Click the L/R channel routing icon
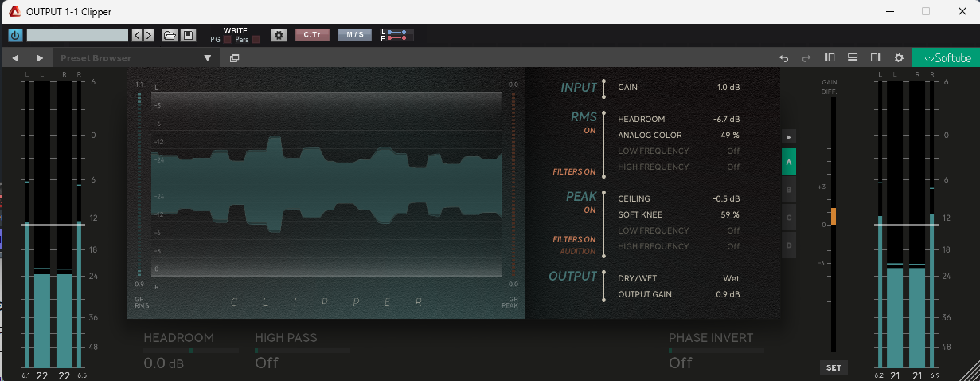The height and width of the screenshot is (381, 980). tap(396, 35)
